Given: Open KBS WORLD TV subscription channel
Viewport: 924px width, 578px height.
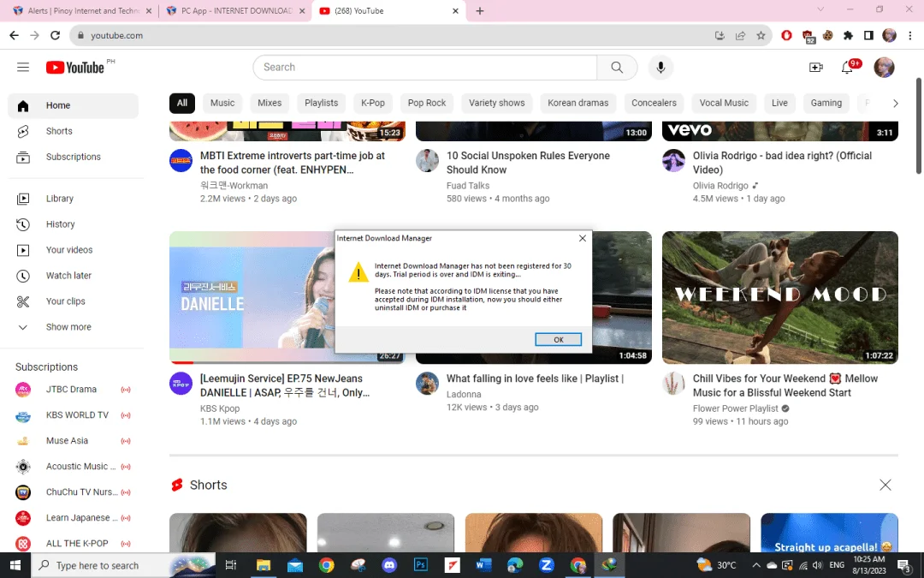Looking at the screenshot, I should click(x=73, y=415).
